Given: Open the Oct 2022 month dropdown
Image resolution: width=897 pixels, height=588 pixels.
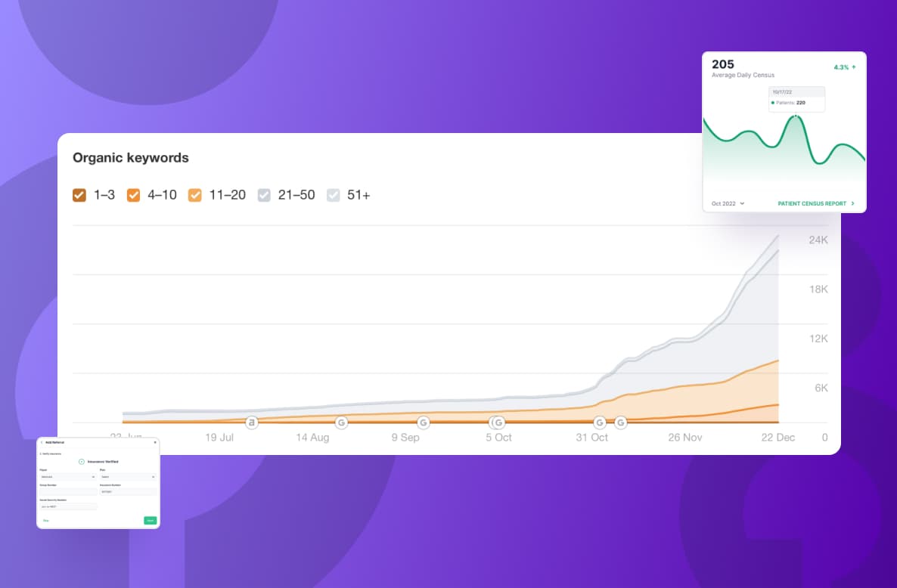Looking at the screenshot, I should (x=728, y=203).
